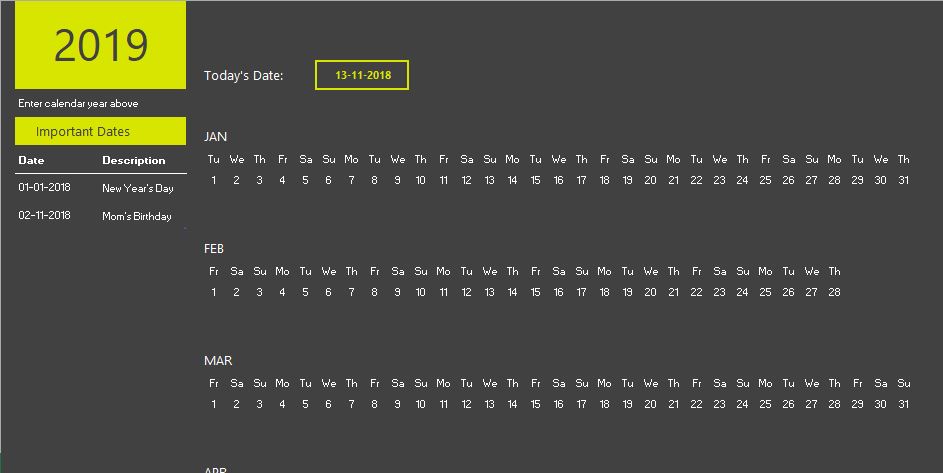
Task: Select the JAN month label
Action: coord(215,137)
